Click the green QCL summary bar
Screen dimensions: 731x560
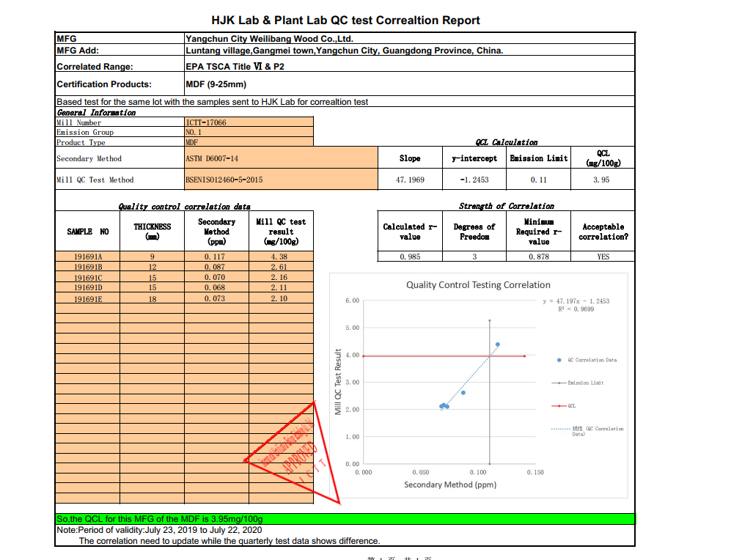tap(345, 518)
